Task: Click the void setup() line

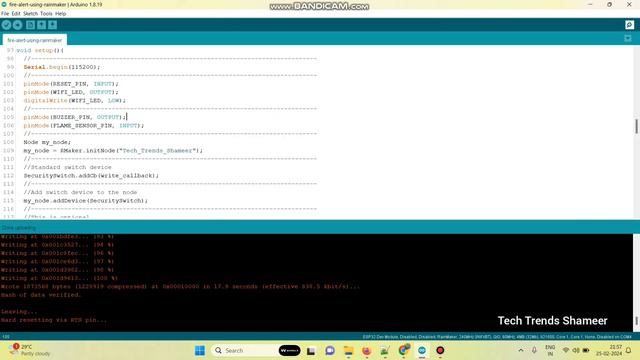Action: point(40,50)
